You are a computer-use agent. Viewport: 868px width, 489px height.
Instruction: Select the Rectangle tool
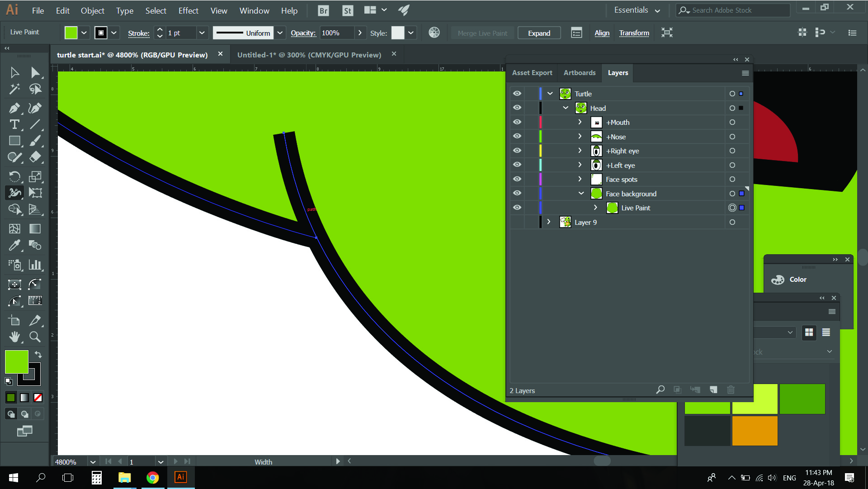pos(14,141)
